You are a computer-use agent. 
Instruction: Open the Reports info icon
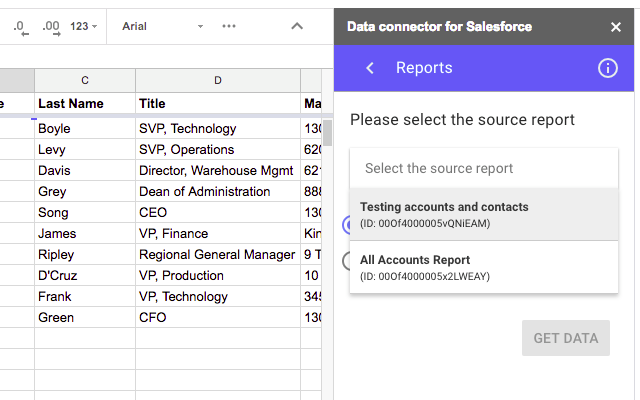(x=608, y=68)
